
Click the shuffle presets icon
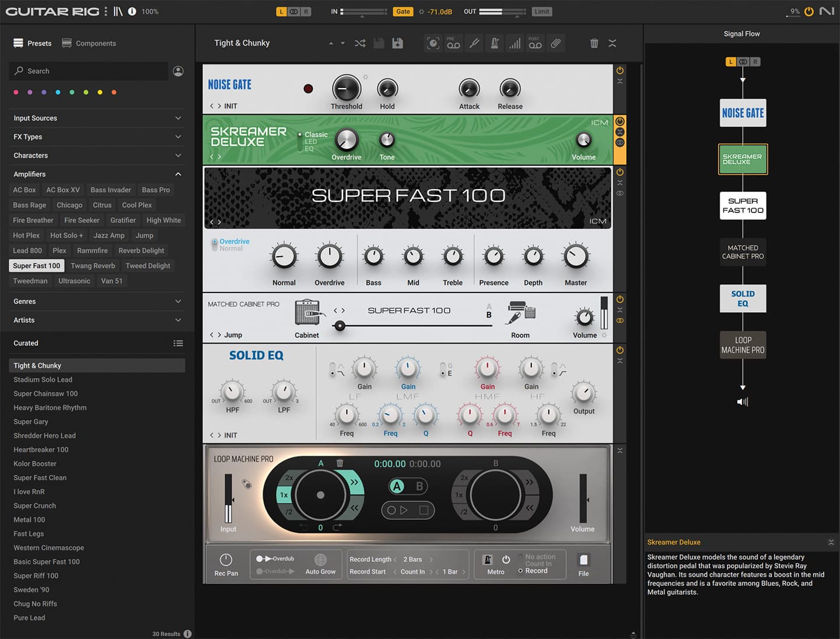click(x=360, y=43)
